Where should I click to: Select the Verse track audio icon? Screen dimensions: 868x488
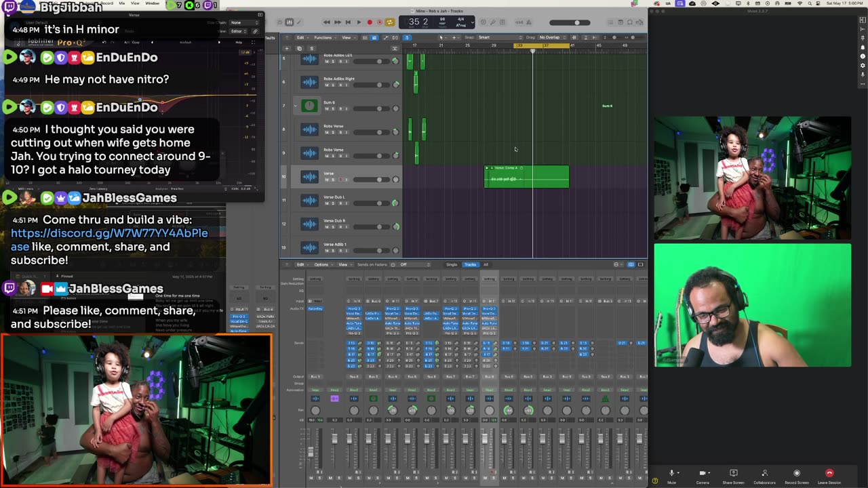point(309,177)
